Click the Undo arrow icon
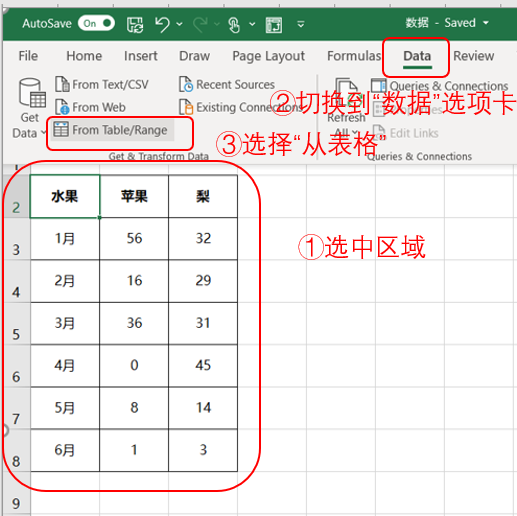The height and width of the screenshot is (516, 517). (x=162, y=25)
